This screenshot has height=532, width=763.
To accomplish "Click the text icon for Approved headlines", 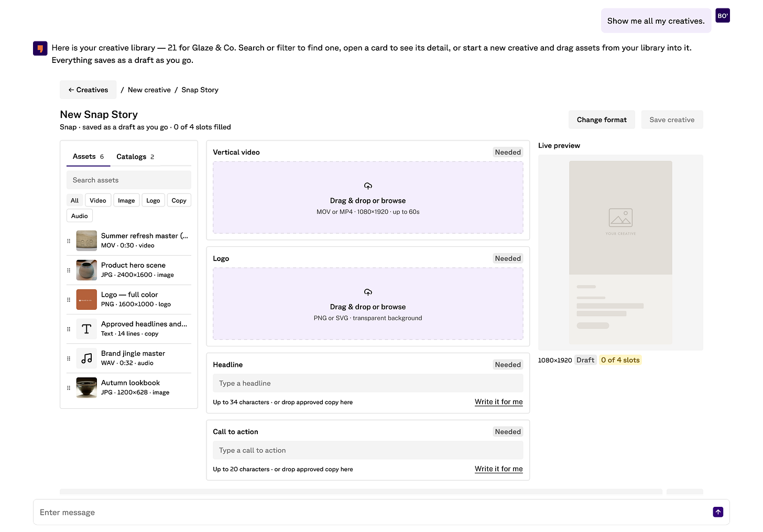I will [86, 329].
